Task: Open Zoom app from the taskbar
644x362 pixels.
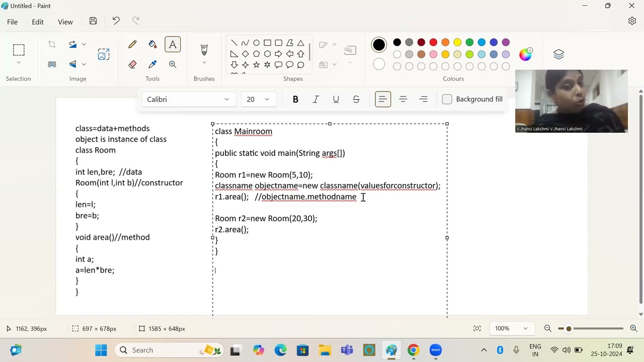Action: click(436, 350)
